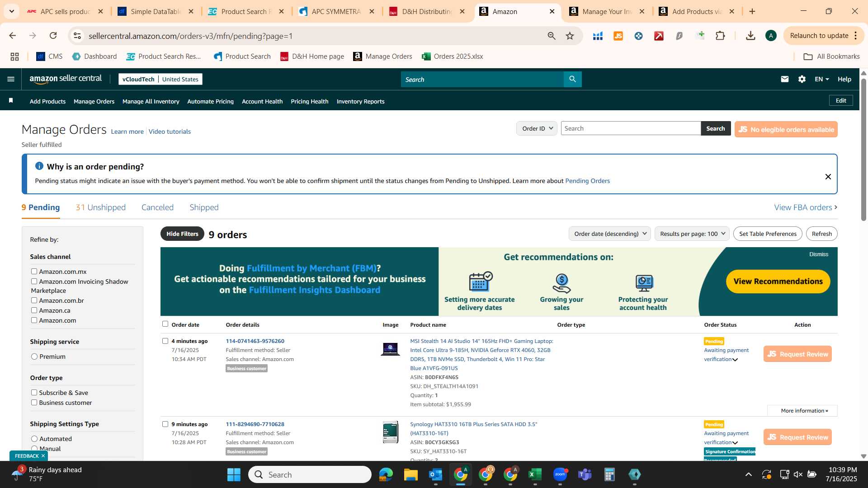868x488 pixels.
Task: Expand Awaiting payment verification for Synology order
Action: click(x=735, y=443)
